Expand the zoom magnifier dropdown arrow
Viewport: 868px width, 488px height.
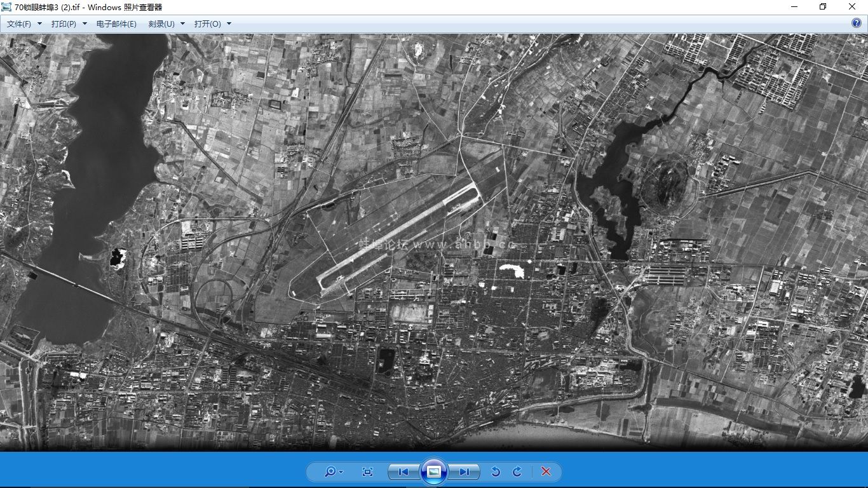pos(341,471)
